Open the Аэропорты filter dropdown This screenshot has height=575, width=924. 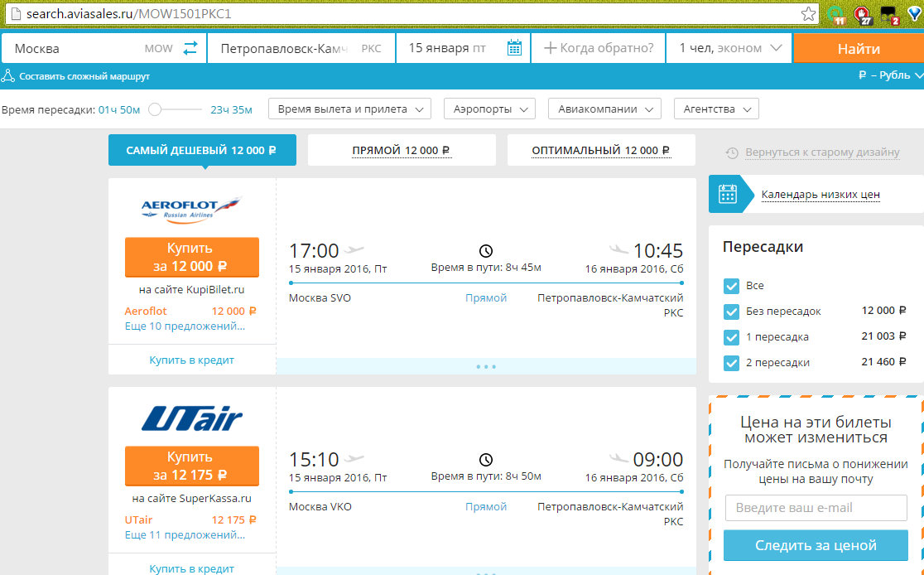[489, 109]
